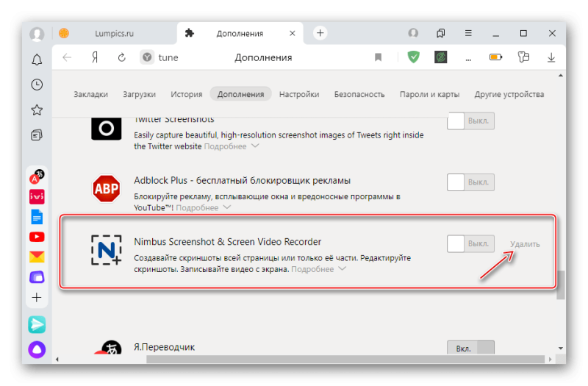Open the documents shortcut in sidebar
This screenshot has height=386, width=588.
coord(37,217)
